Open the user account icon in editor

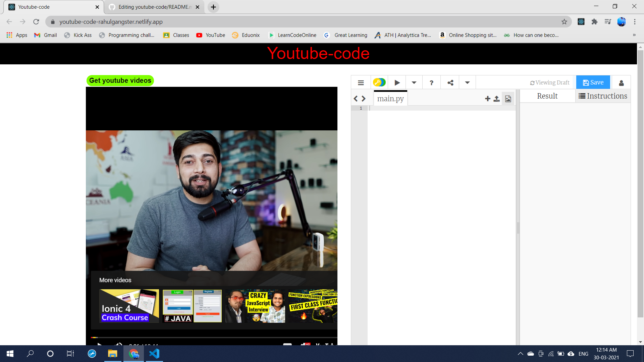[x=621, y=83]
